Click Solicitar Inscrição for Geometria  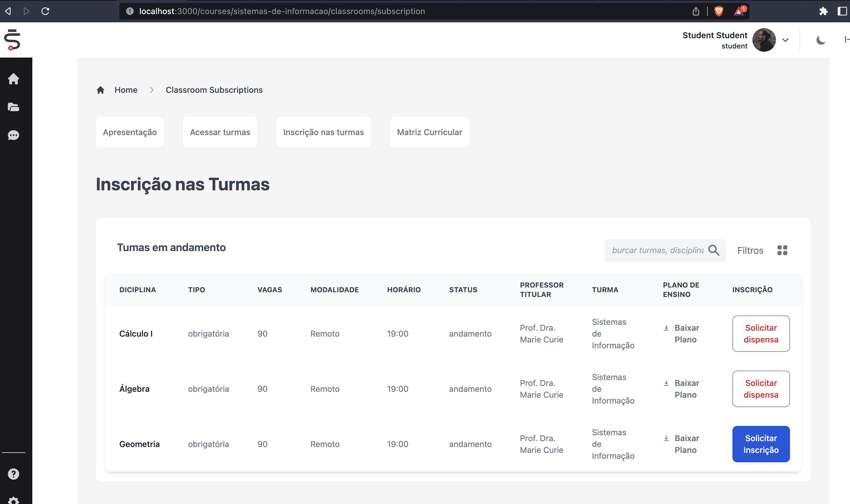tap(761, 444)
